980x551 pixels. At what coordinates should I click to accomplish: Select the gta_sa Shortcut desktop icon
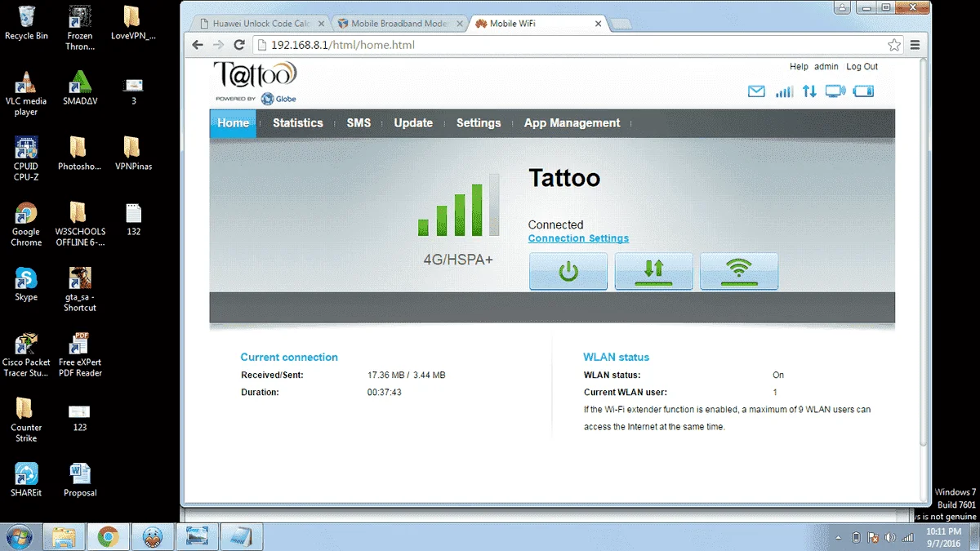80,289
